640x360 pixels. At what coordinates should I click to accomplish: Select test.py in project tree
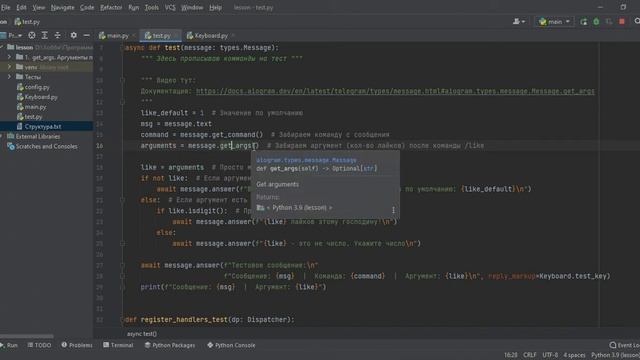tap(29, 117)
